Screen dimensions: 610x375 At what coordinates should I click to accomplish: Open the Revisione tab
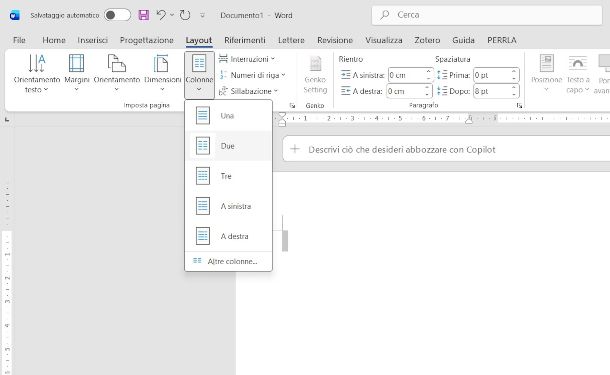click(335, 40)
